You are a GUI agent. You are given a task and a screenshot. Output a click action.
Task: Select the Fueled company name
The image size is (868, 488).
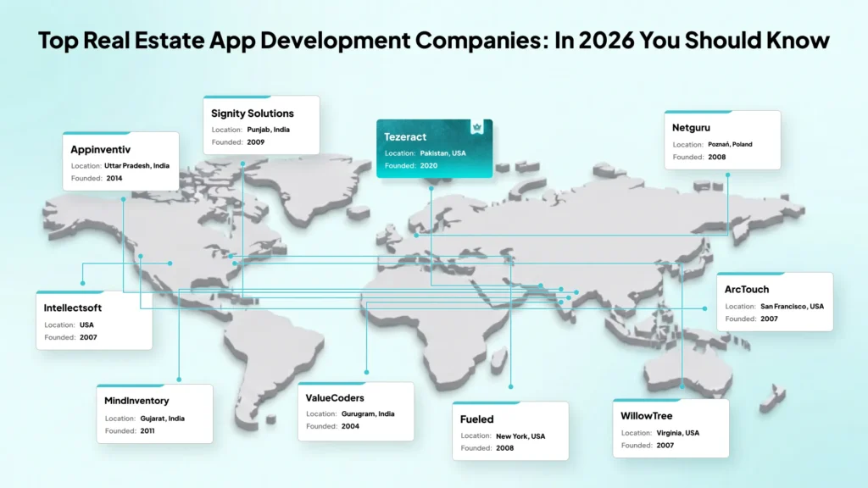(x=476, y=419)
